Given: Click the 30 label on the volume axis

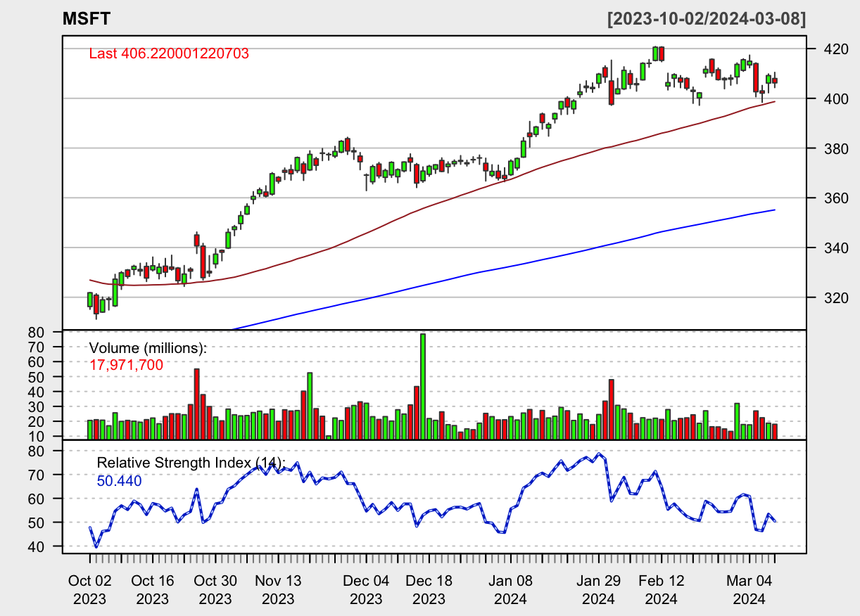Looking at the screenshot, I should 37,406.
